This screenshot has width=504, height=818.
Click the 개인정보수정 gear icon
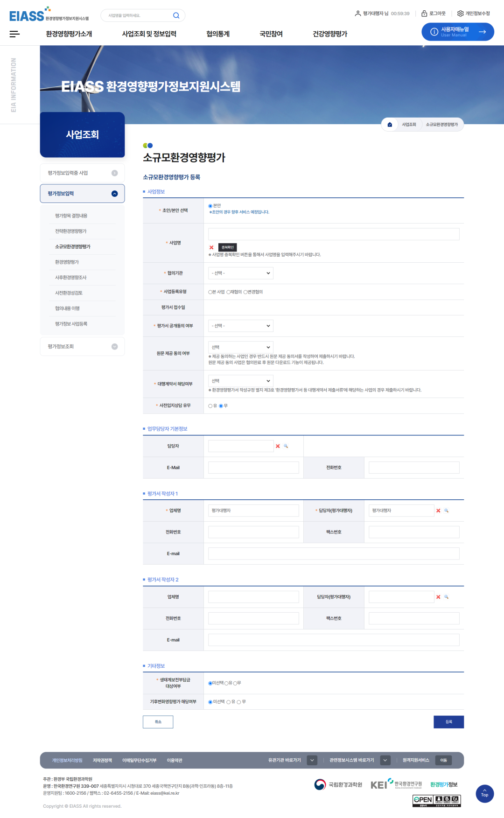click(460, 14)
